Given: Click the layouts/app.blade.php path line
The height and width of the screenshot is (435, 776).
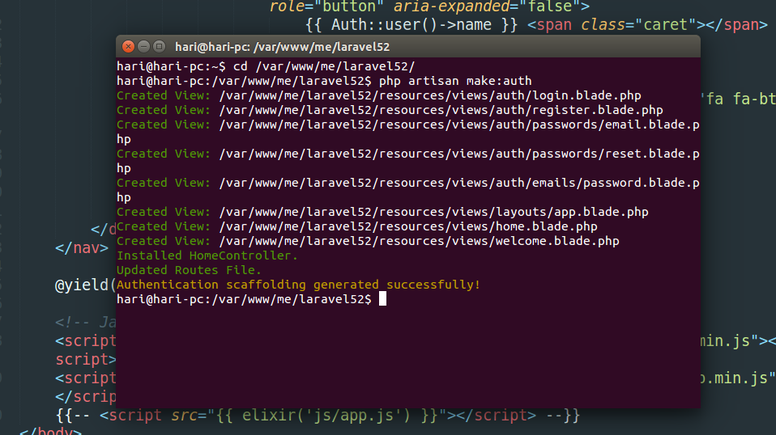Looking at the screenshot, I should click(433, 212).
